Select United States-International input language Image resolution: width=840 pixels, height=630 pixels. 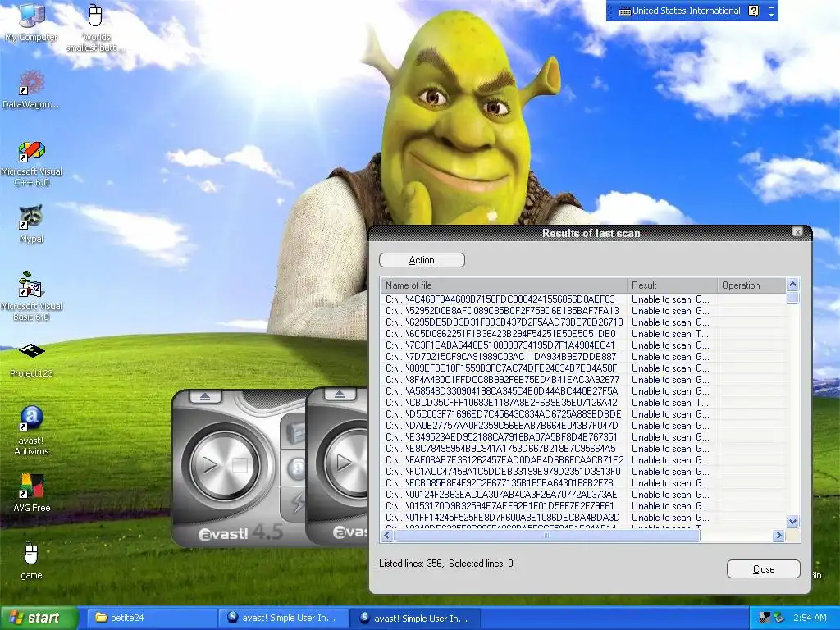686,11
